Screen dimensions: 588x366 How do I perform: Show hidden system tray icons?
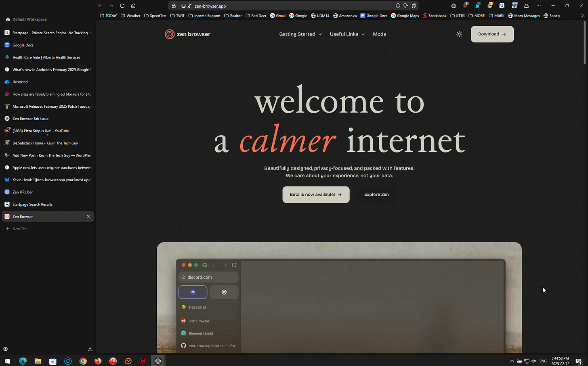coord(512,361)
